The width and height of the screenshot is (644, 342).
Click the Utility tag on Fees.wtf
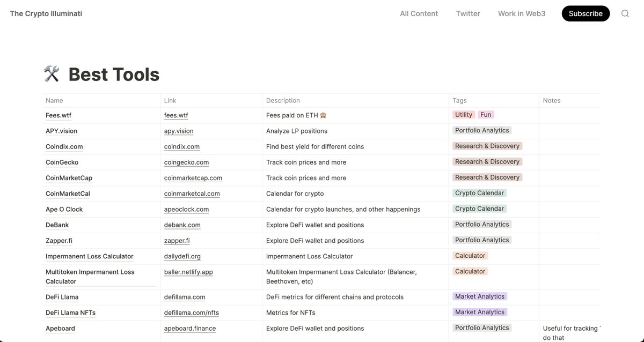click(x=464, y=115)
